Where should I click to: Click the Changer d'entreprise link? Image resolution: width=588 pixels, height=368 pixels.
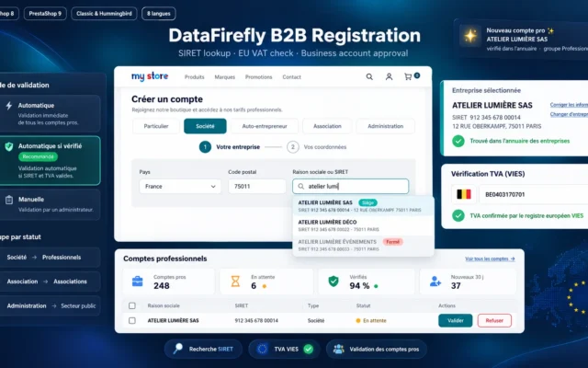coord(569,114)
